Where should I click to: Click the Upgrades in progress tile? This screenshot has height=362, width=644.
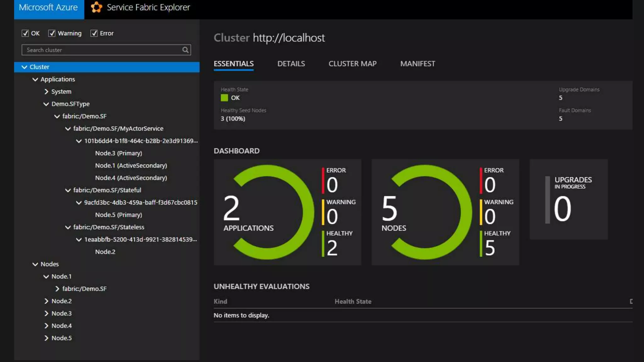[x=569, y=199]
